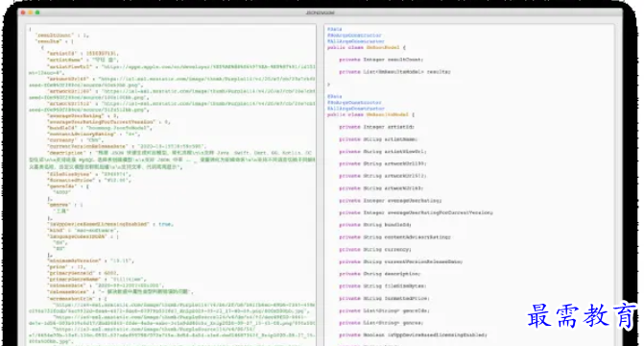Image resolution: width=644 pixels, height=346 pixels.
Task: Click "private List<String> genreIds;" code line
Action: pos(385,311)
